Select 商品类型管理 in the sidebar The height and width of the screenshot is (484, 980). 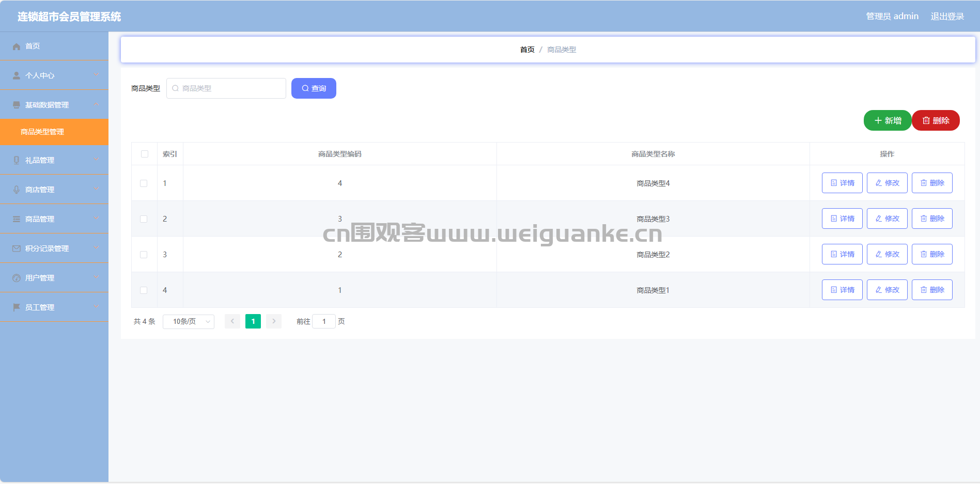(x=54, y=132)
